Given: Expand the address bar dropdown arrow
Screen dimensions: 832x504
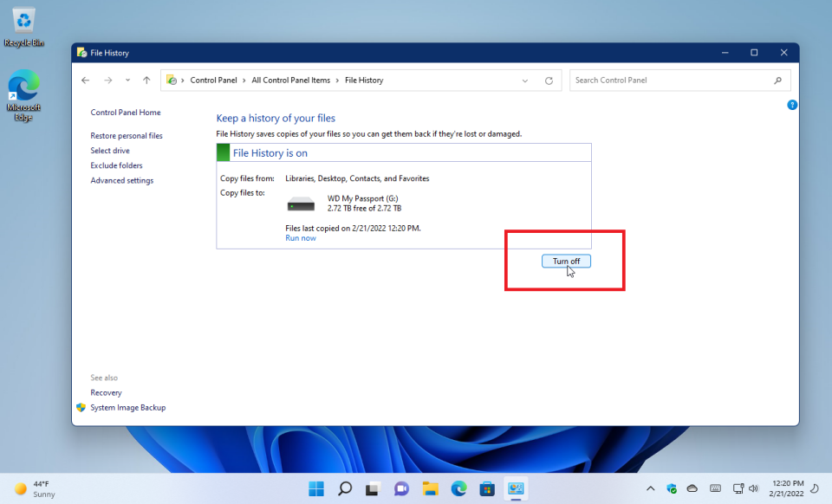Looking at the screenshot, I should [x=524, y=80].
